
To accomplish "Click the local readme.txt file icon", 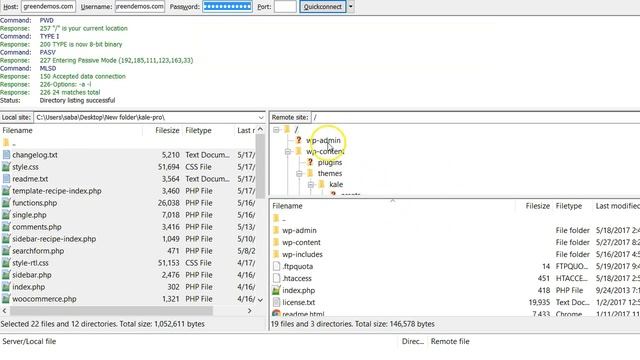I will pyautogui.click(x=6, y=179).
